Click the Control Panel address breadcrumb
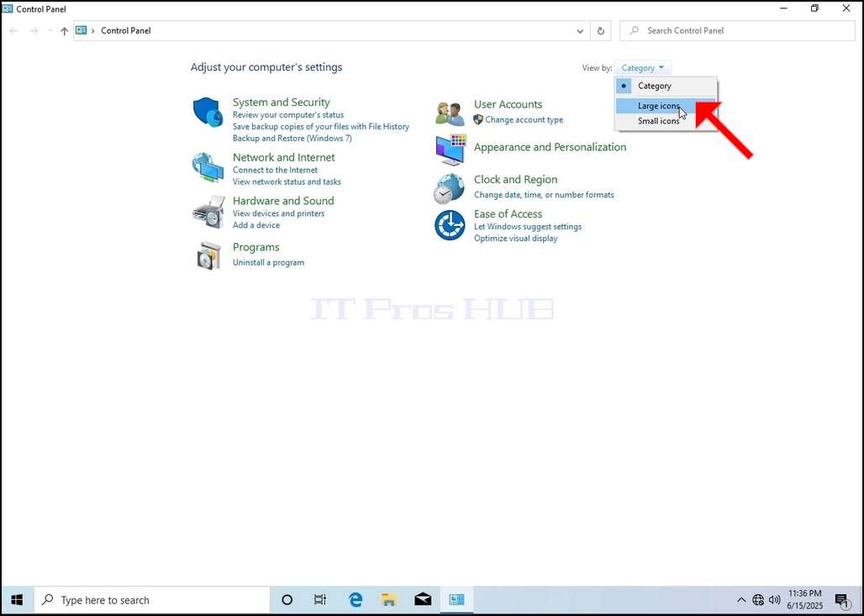Viewport: 864px width, 616px height. pyautogui.click(x=125, y=31)
